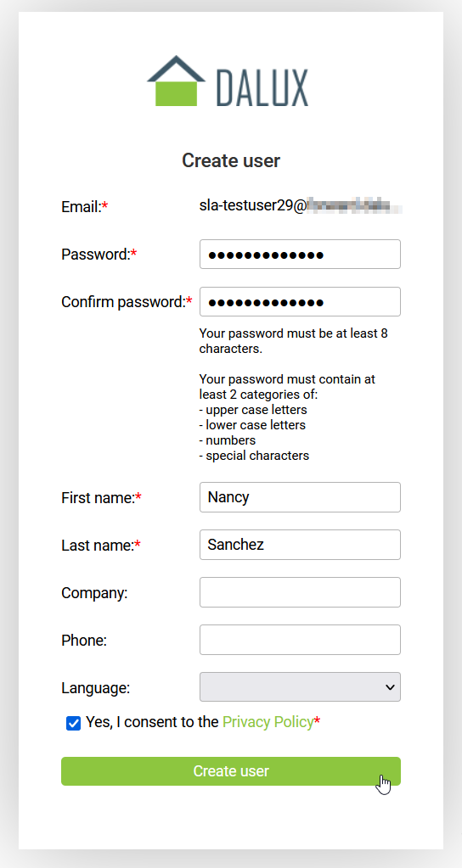Focus the Confirm password input field

pyautogui.click(x=300, y=302)
